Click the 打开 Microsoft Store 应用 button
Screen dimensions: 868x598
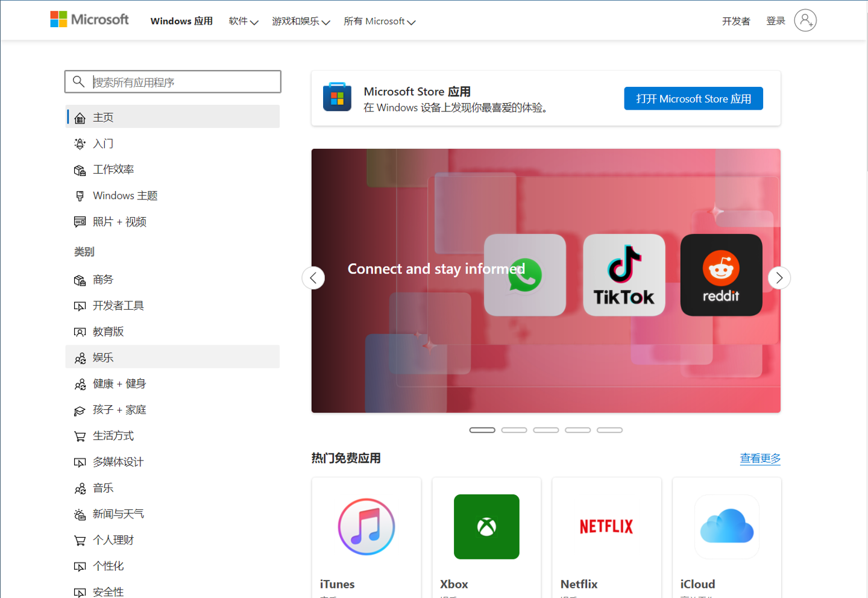(693, 98)
